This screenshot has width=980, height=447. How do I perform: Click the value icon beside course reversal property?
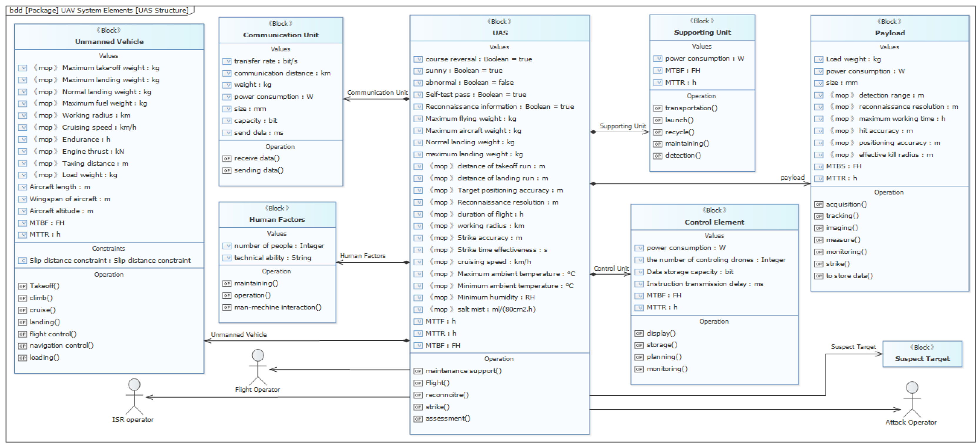418,59
